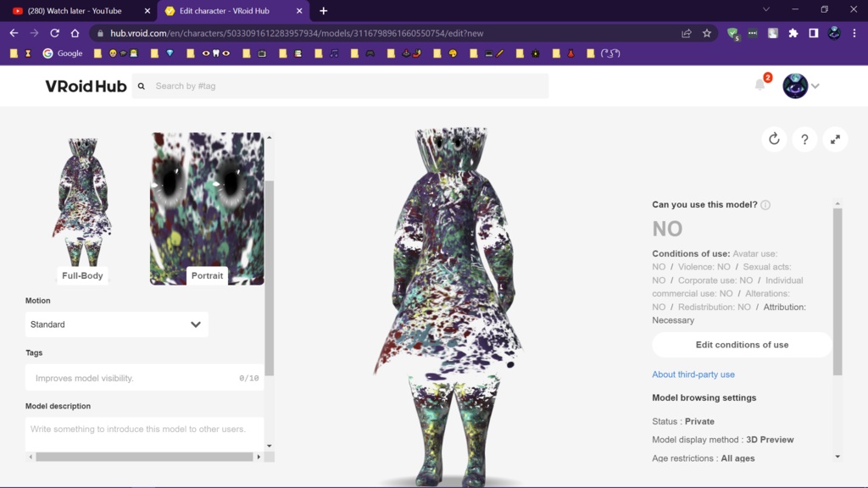The width and height of the screenshot is (868, 488).
Task: Open the browser side panel icon
Action: click(813, 33)
